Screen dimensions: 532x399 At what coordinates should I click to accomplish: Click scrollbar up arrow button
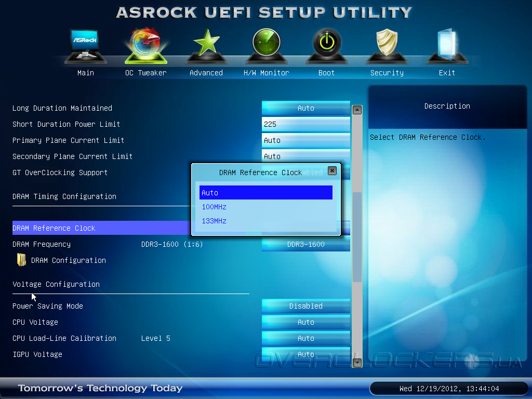[x=357, y=110]
